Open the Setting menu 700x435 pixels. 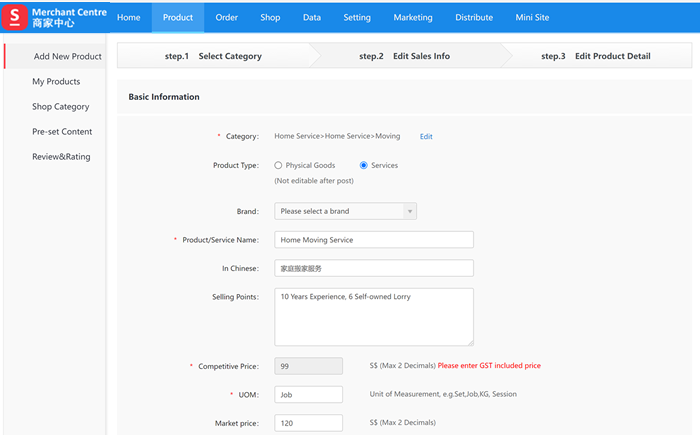357,17
